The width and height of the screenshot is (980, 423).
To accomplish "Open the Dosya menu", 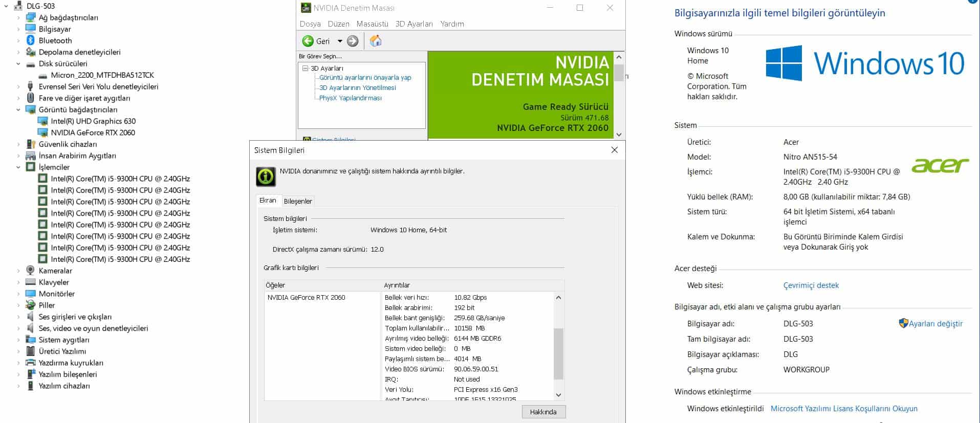I will point(310,24).
